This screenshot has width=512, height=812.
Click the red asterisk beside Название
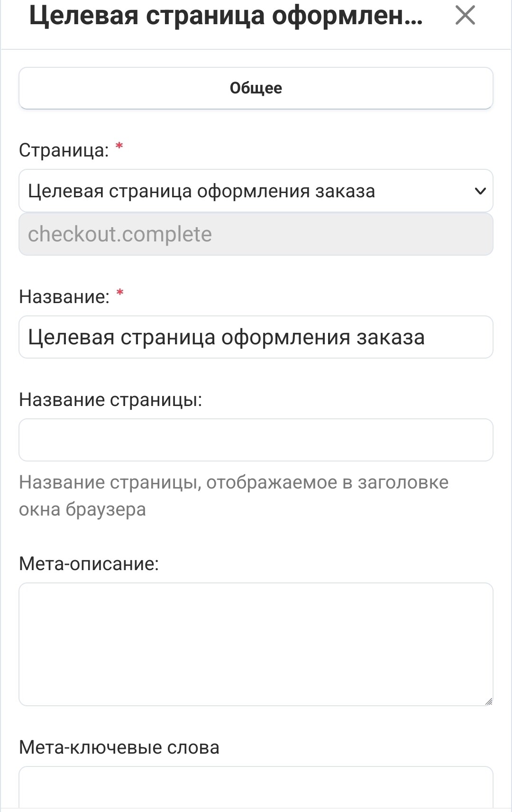(x=120, y=293)
